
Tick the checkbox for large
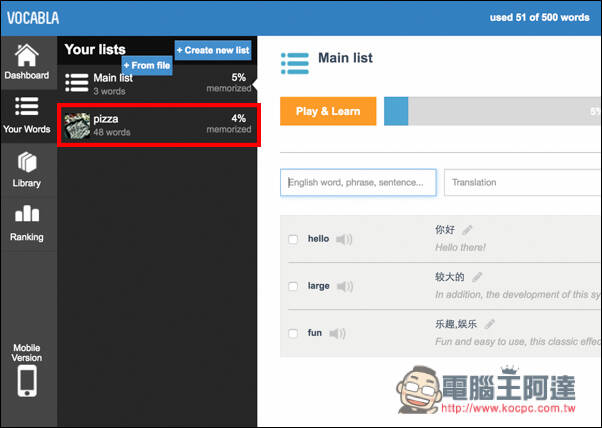coord(293,286)
